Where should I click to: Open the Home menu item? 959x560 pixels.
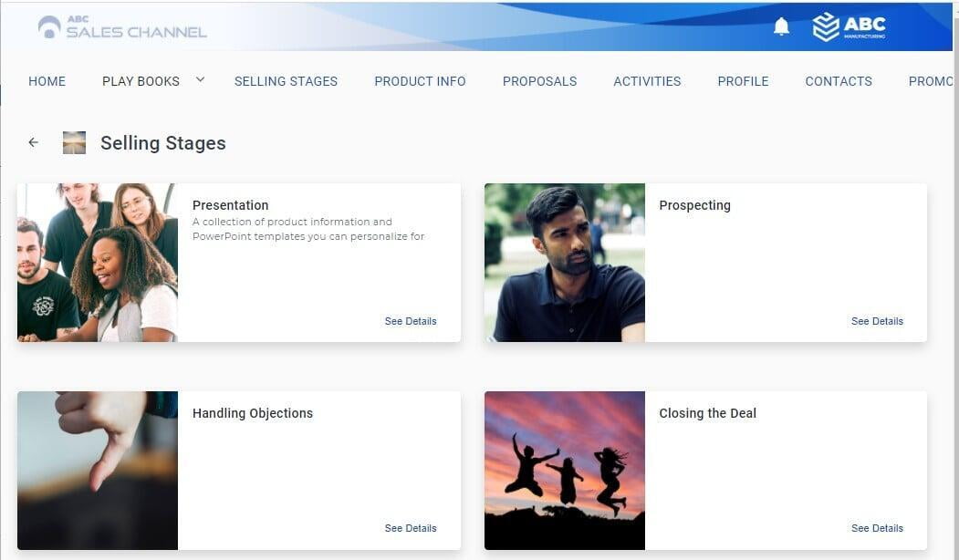pyautogui.click(x=47, y=81)
